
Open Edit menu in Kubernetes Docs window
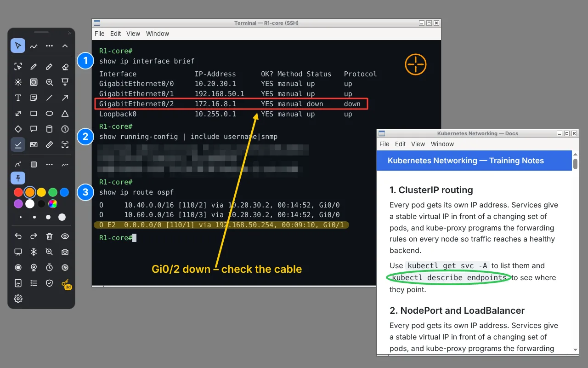click(x=401, y=144)
